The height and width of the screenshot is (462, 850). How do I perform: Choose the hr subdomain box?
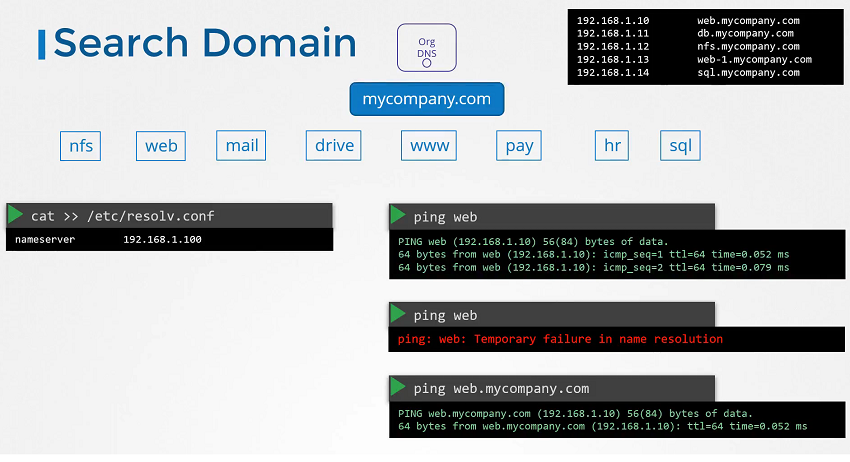612,146
